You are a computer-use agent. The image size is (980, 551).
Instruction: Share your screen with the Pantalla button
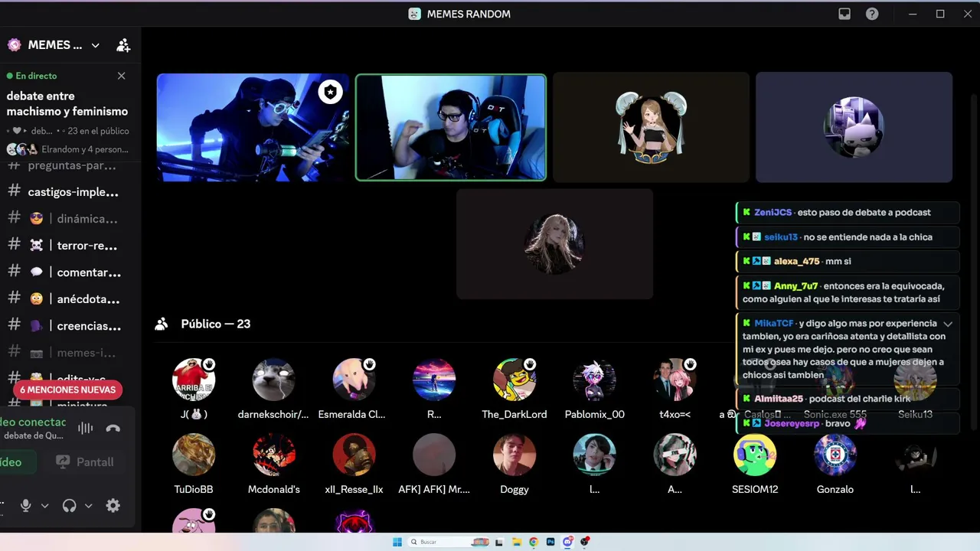click(85, 461)
